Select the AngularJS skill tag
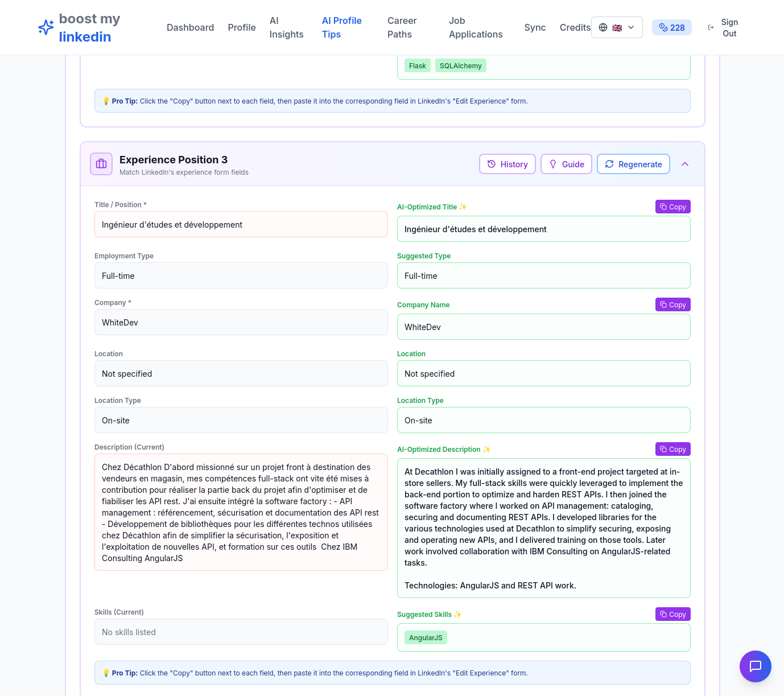The image size is (784, 696). [426, 637]
